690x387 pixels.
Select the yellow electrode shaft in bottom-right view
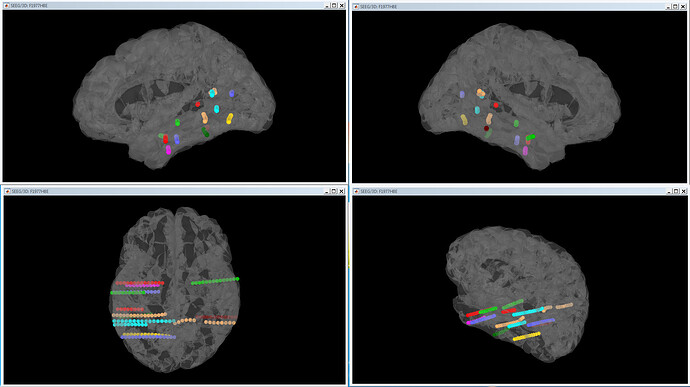(526, 337)
